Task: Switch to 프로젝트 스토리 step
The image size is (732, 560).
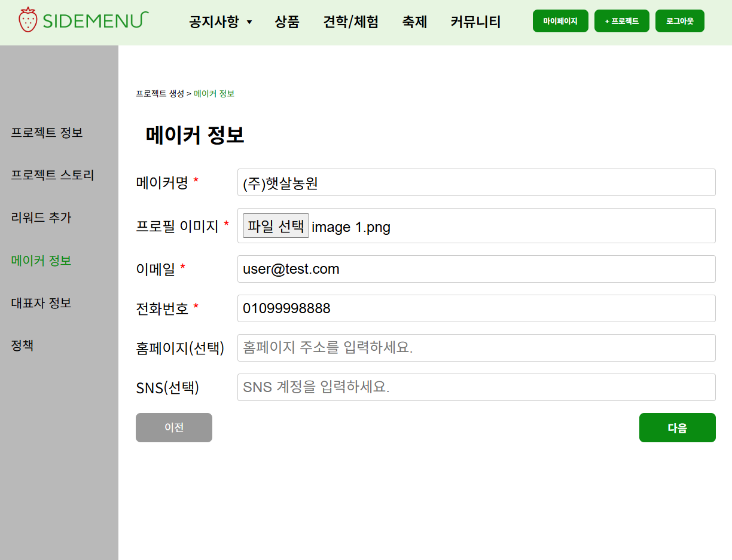Action: pos(51,175)
